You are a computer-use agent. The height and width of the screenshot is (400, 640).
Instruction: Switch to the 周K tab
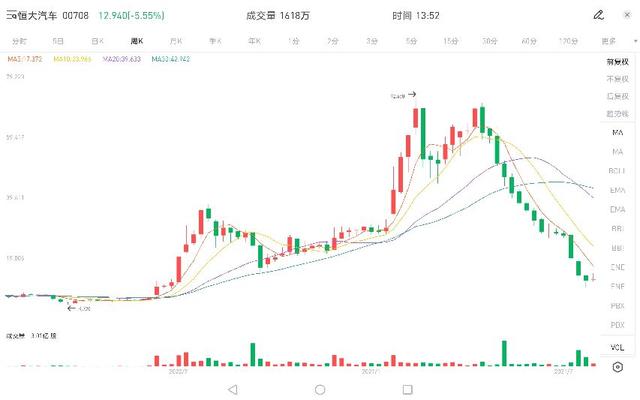click(136, 41)
